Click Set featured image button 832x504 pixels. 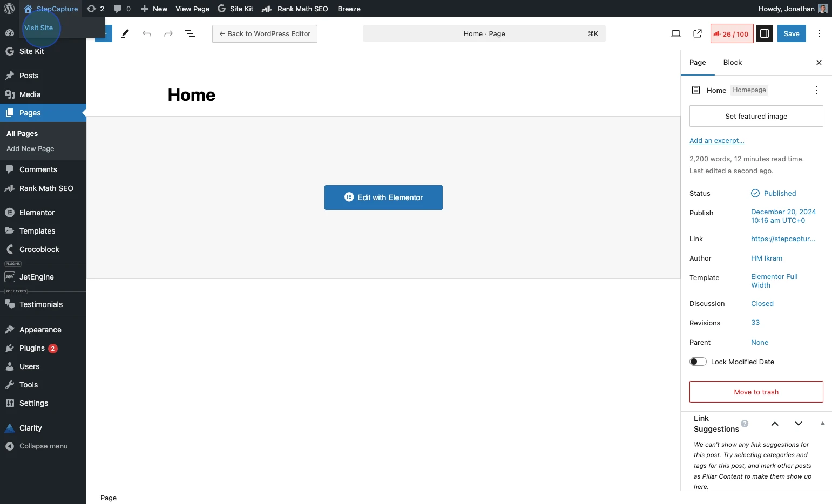point(756,116)
